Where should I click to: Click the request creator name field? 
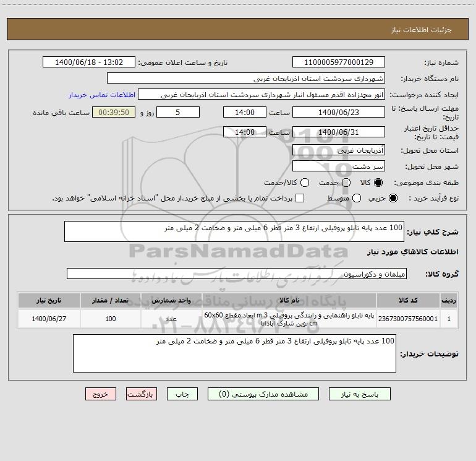[x=261, y=94]
